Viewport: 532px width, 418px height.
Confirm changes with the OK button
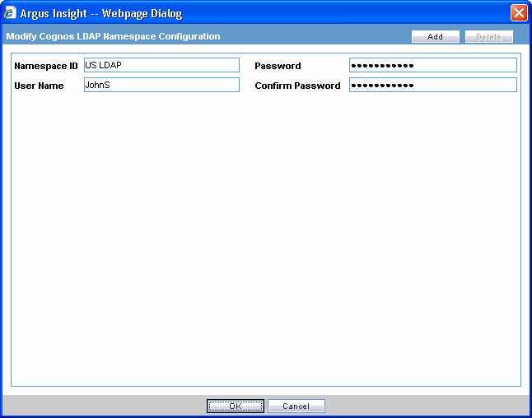[236, 406]
